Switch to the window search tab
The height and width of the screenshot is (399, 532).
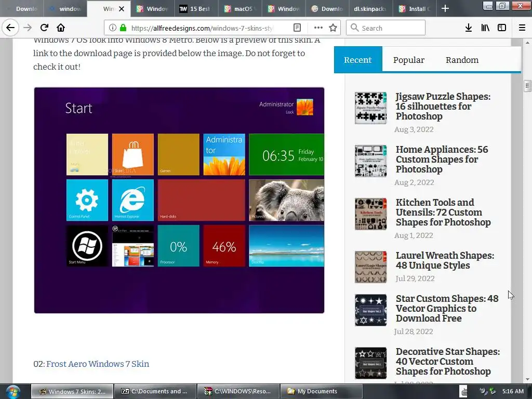[65, 9]
